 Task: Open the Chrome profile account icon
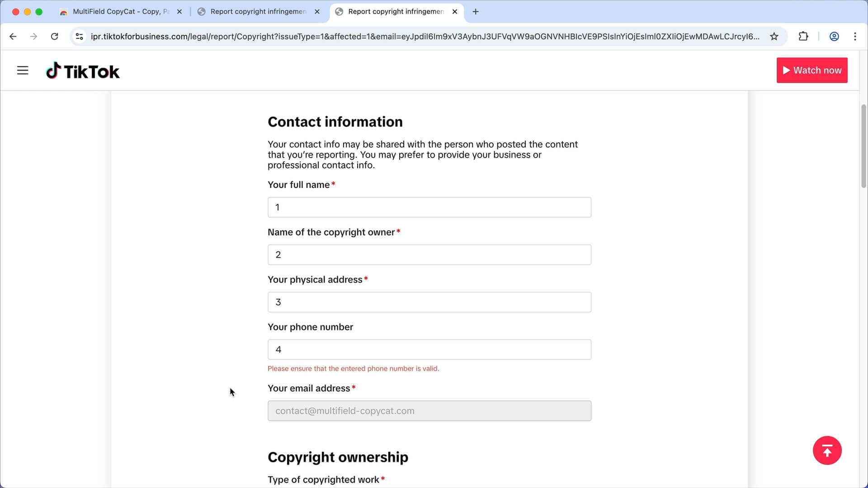[834, 37]
